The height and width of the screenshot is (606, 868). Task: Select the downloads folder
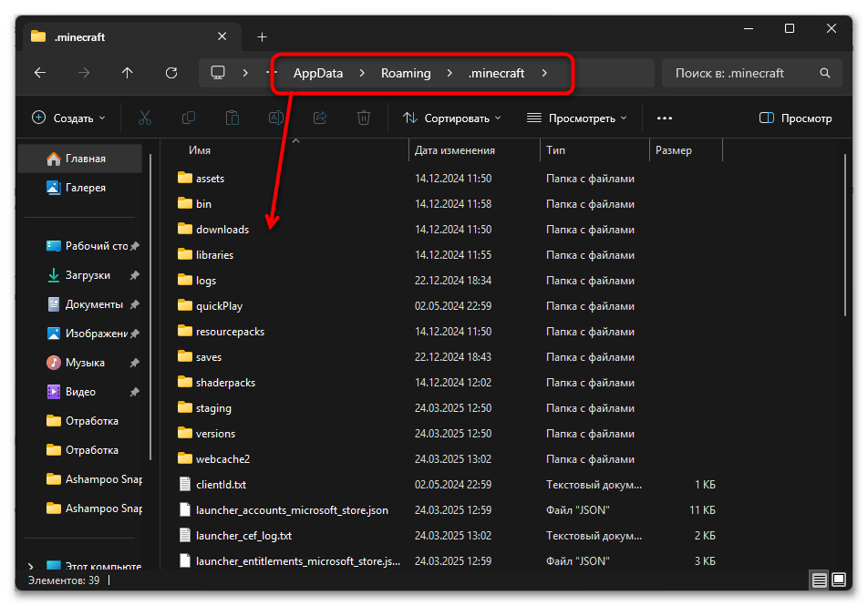pyautogui.click(x=222, y=229)
